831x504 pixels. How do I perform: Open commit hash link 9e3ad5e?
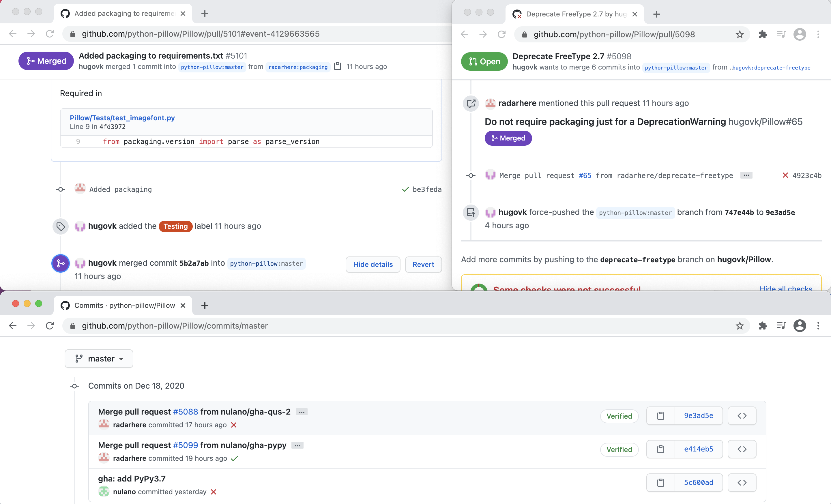pyautogui.click(x=699, y=416)
